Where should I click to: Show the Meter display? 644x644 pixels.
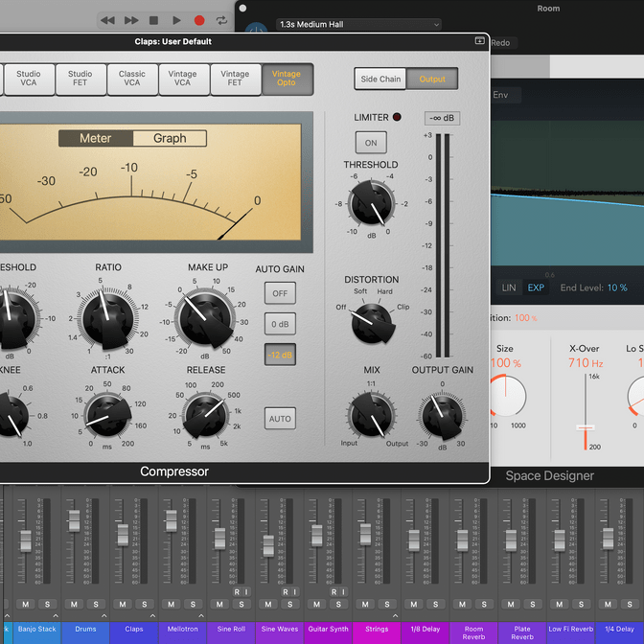pos(96,138)
